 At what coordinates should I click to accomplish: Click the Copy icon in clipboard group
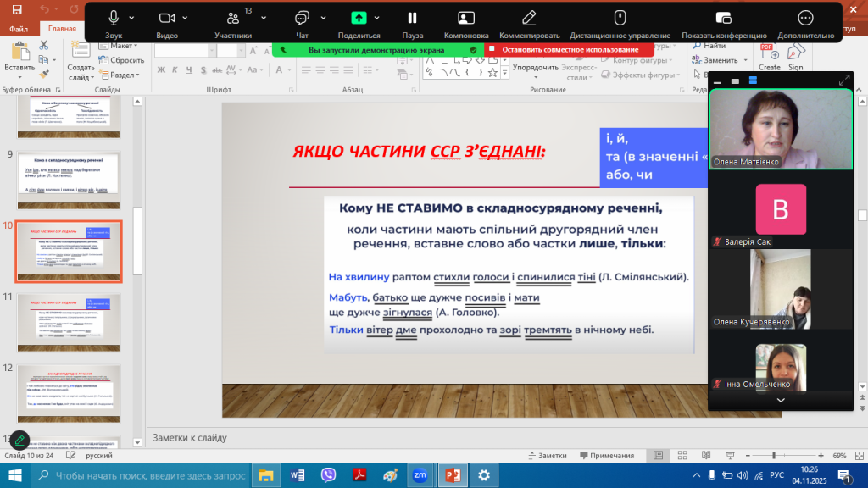tap(44, 60)
